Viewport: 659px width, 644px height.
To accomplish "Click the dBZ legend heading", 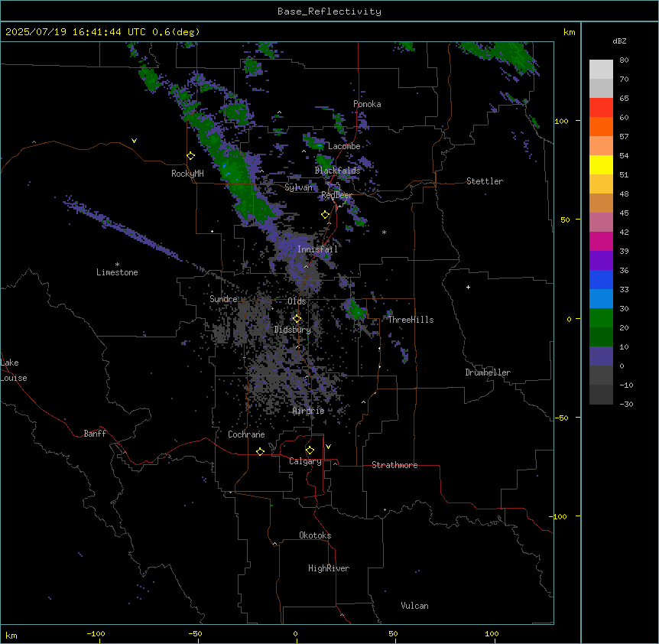I will 619,41.
